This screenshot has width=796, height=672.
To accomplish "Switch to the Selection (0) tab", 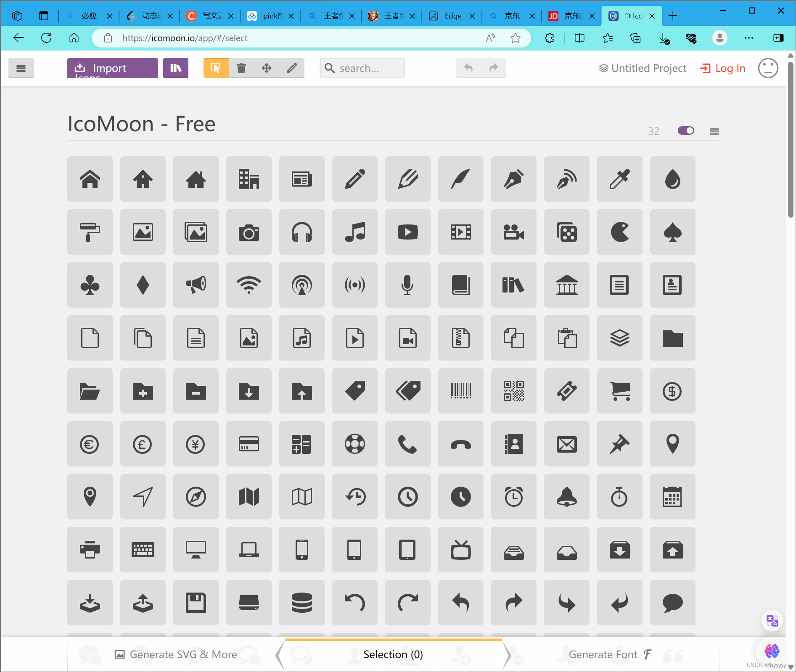I will 393,654.
